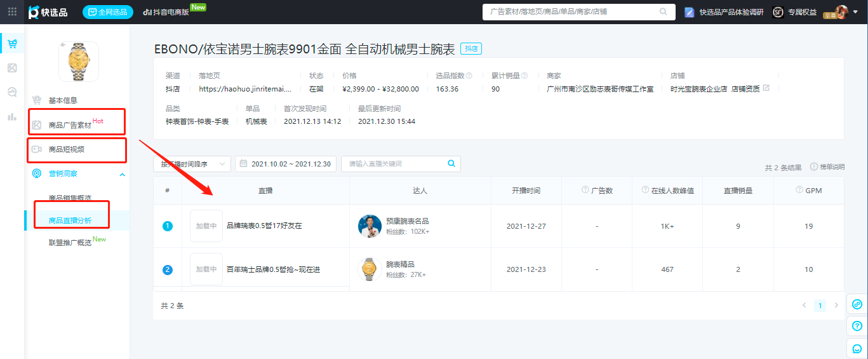The height and width of the screenshot is (359, 868).
Task: Click the next page arrow
Action: (836, 306)
